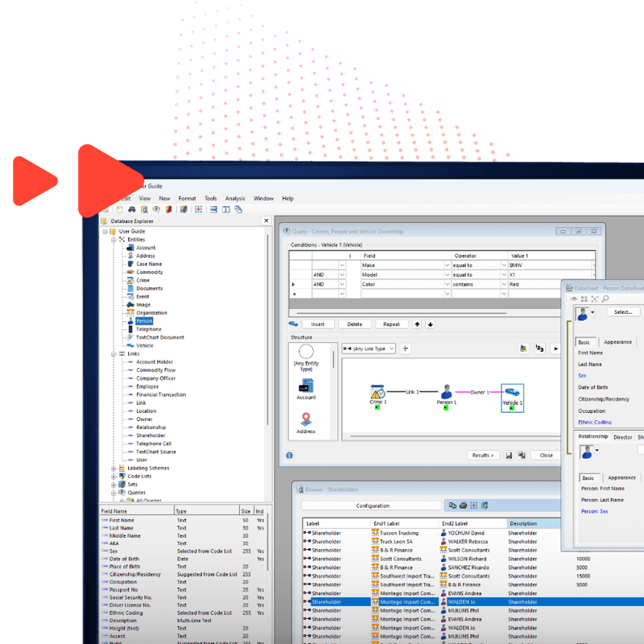Open the Operator dropdown for Make row
The image size is (644, 644).
click(502, 265)
